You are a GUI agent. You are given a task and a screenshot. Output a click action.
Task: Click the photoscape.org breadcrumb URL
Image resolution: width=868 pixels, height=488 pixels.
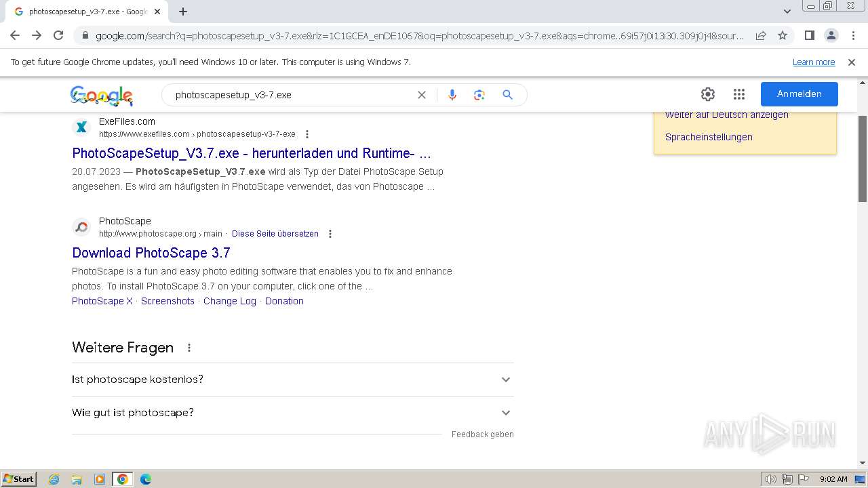click(161, 234)
